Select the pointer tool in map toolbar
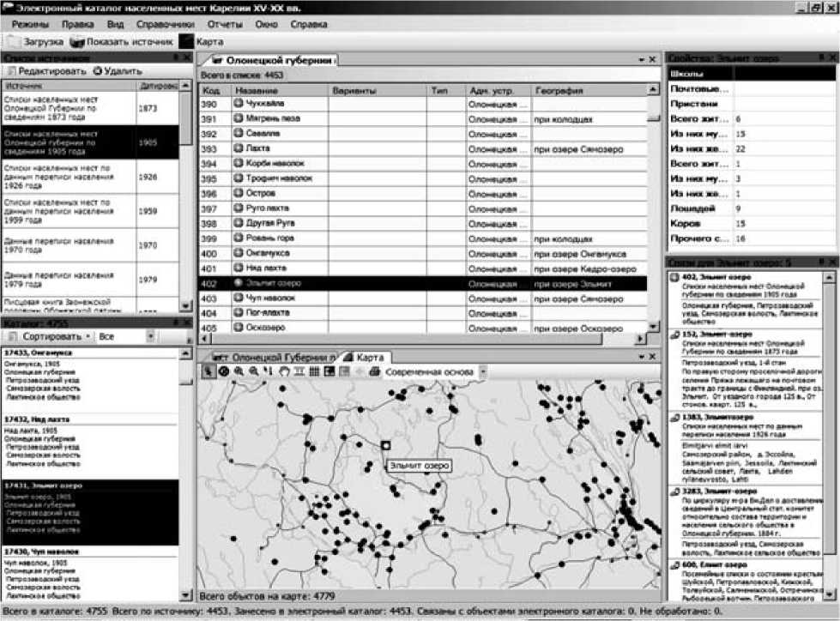840x621 pixels. click(208, 371)
